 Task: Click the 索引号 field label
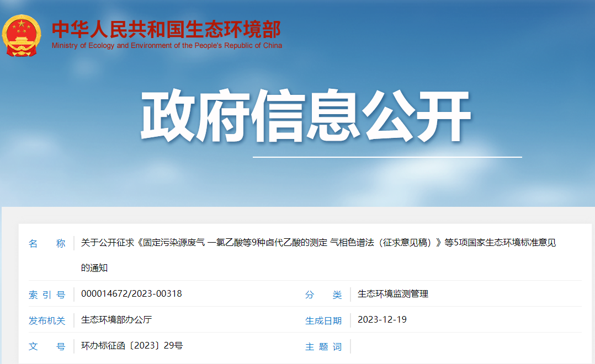[x=48, y=295]
